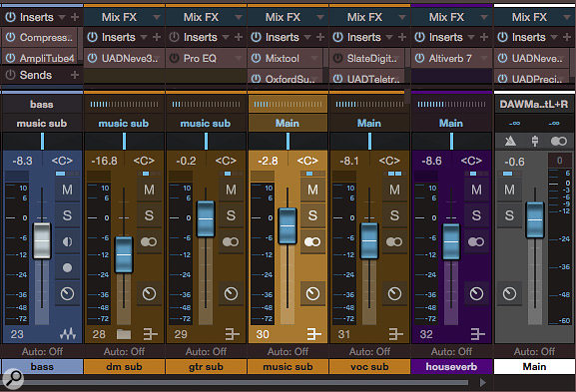
Task: Open the Main output channel editor knob icon
Action: (509, 293)
